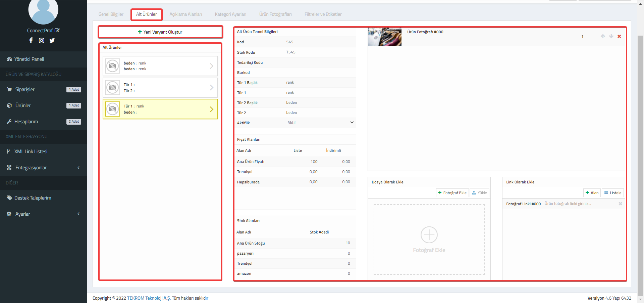Image resolution: width=644 pixels, height=303 pixels.
Task: Open the TEKROM Teknoloji A.Ş. link
Action: pos(149,298)
